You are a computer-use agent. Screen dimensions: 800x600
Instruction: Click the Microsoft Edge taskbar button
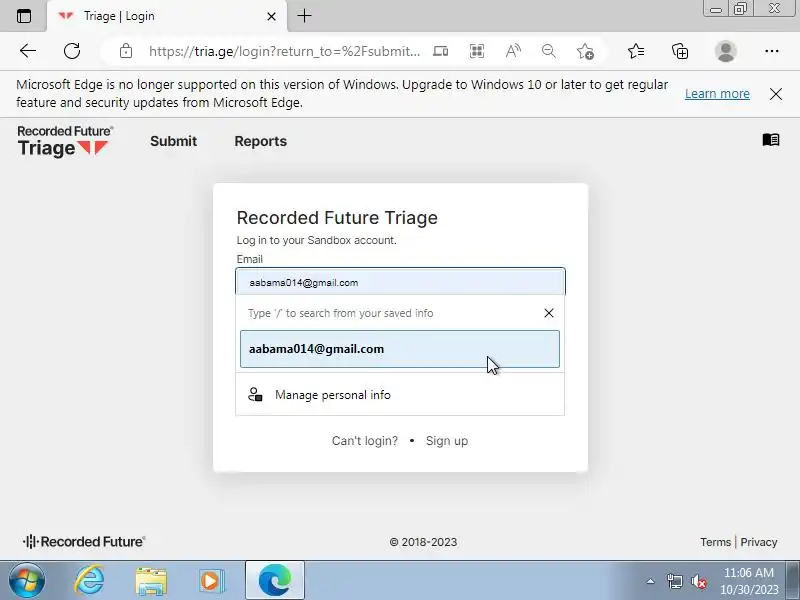tap(274, 581)
